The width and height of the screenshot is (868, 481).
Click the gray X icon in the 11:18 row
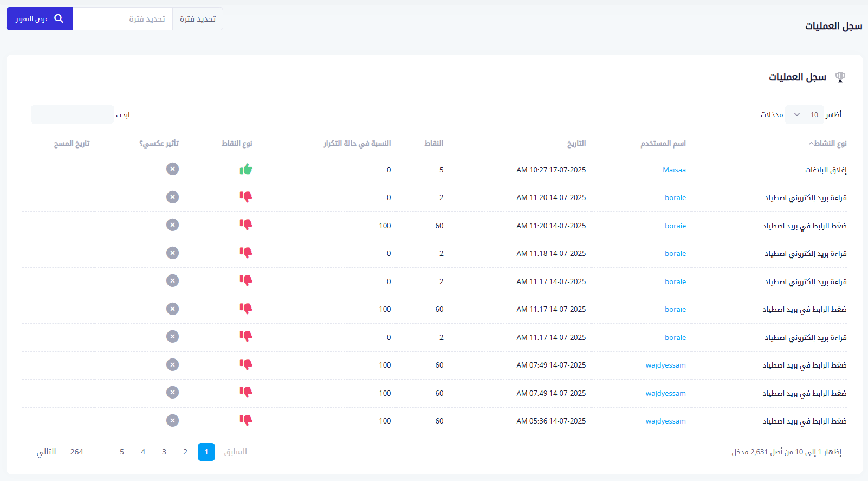(172, 253)
